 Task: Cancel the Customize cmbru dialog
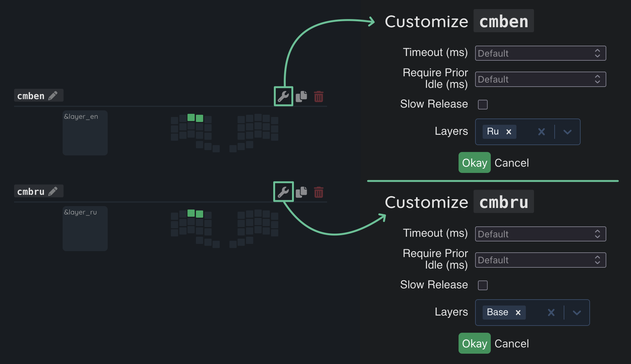pos(512,343)
